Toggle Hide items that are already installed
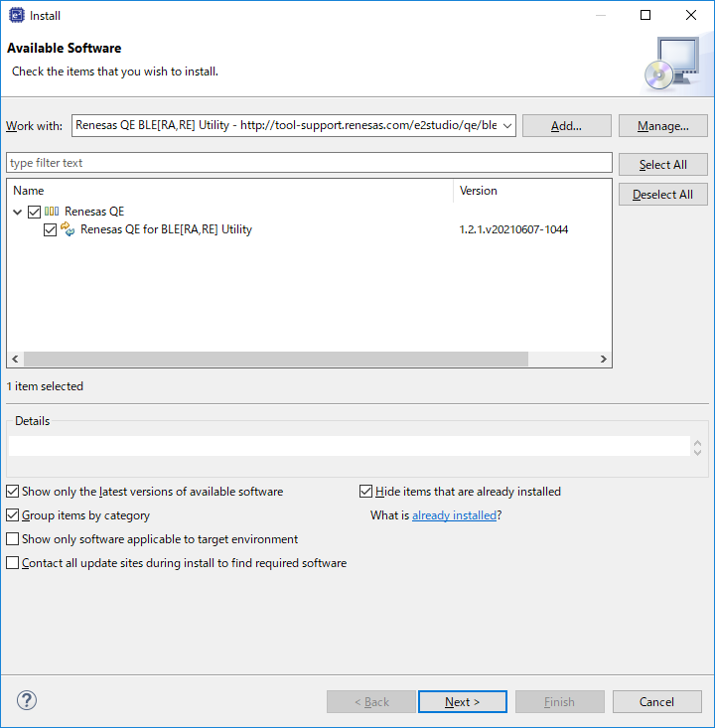This screenshot has height=728, width=715. pyautogui.click(x=365, y=492)
